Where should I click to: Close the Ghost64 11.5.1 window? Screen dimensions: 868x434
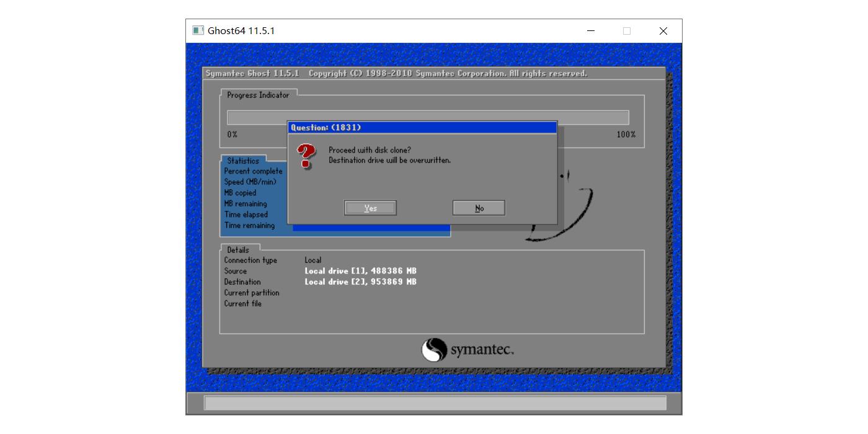pos(663,31)
